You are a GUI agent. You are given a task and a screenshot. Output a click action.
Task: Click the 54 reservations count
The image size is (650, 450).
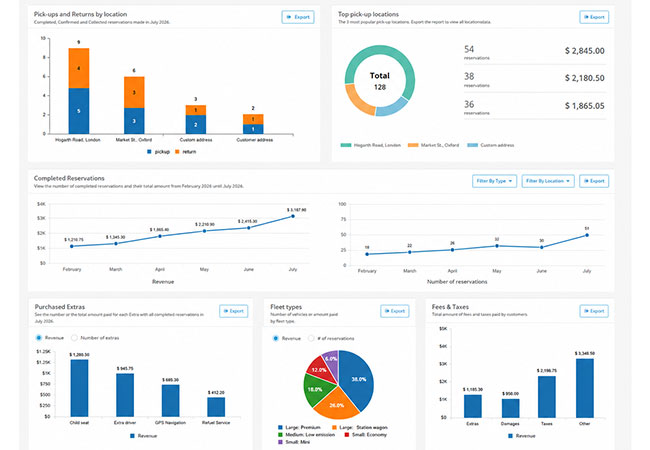(469, 49)
